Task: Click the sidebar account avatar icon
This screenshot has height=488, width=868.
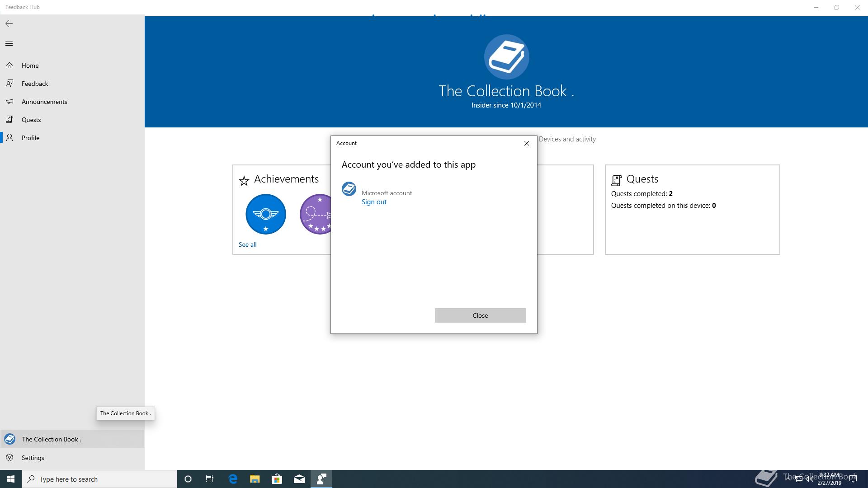Action: click(9, 439)
